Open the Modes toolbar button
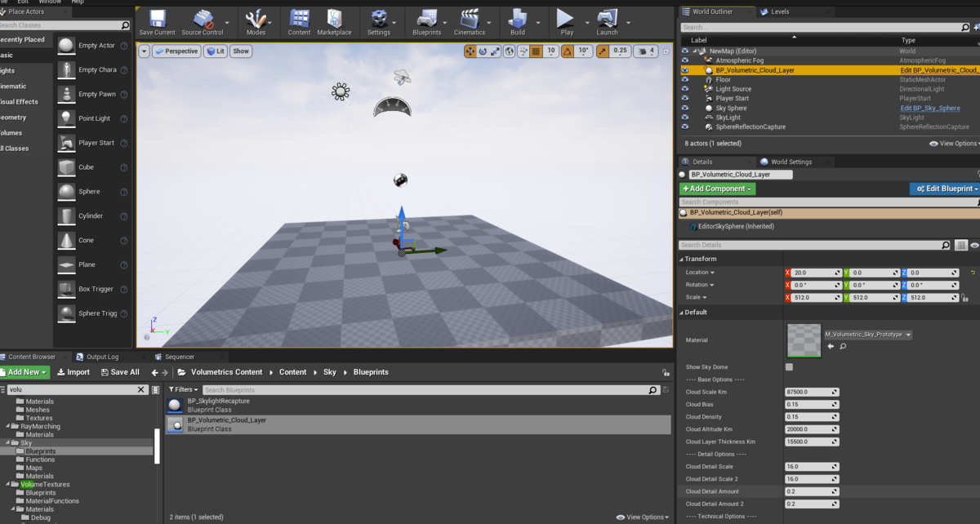 click(256, 22)
